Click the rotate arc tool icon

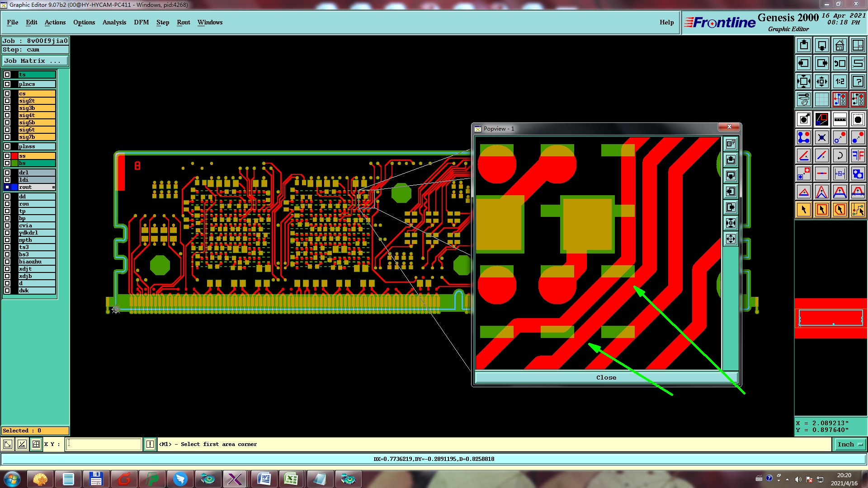(x=840, y=155)
